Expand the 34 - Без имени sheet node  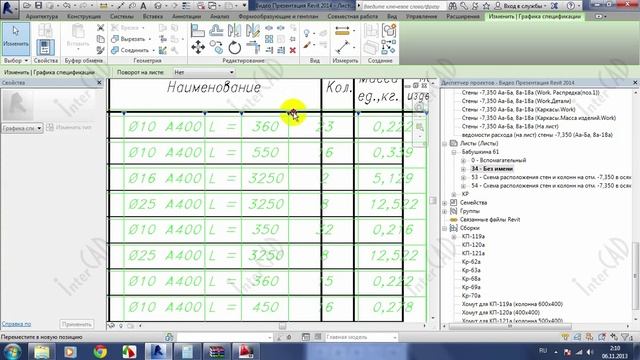click(463, 169)
